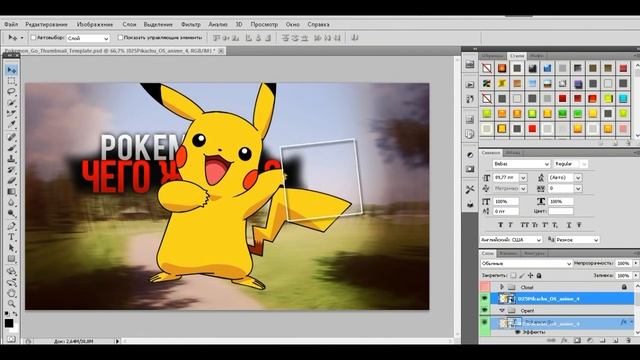Click the Цвет text color swatch
Screen dimensions: 640x360
point(560,211)
